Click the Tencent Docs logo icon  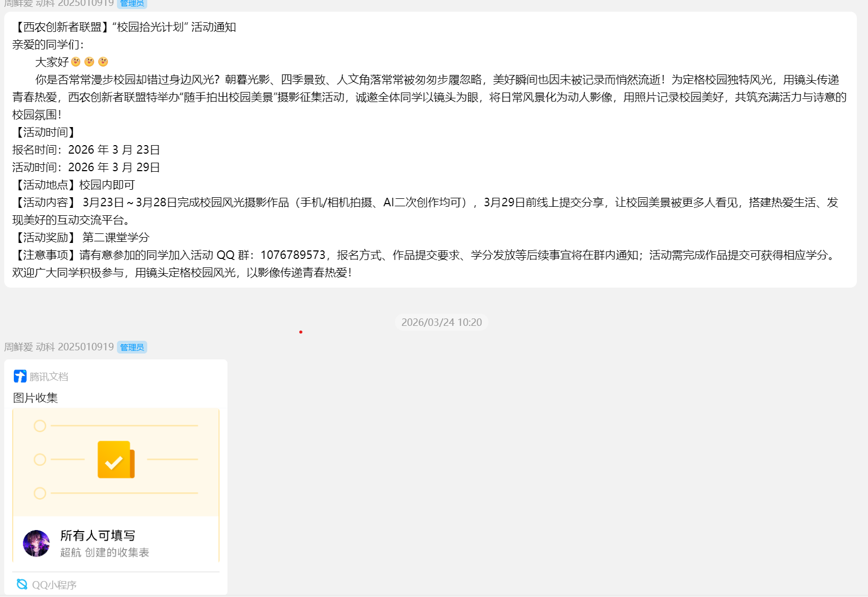tap(20, 376)
